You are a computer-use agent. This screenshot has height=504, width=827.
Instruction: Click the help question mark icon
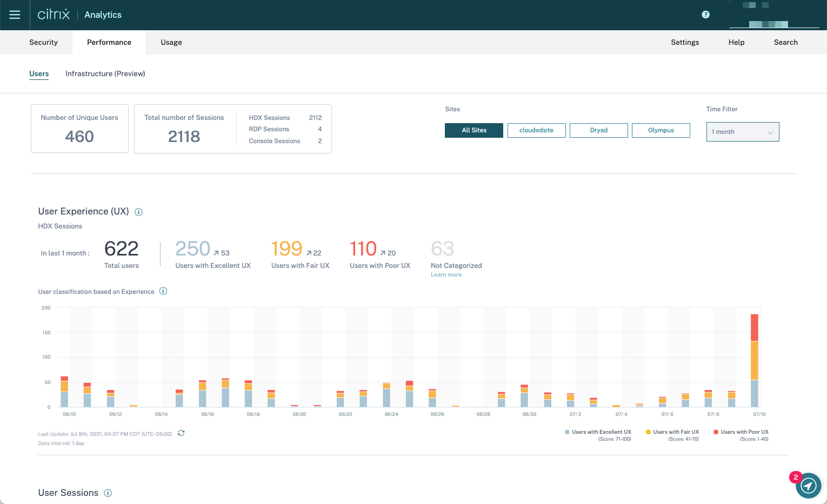[x=705, y=15]
